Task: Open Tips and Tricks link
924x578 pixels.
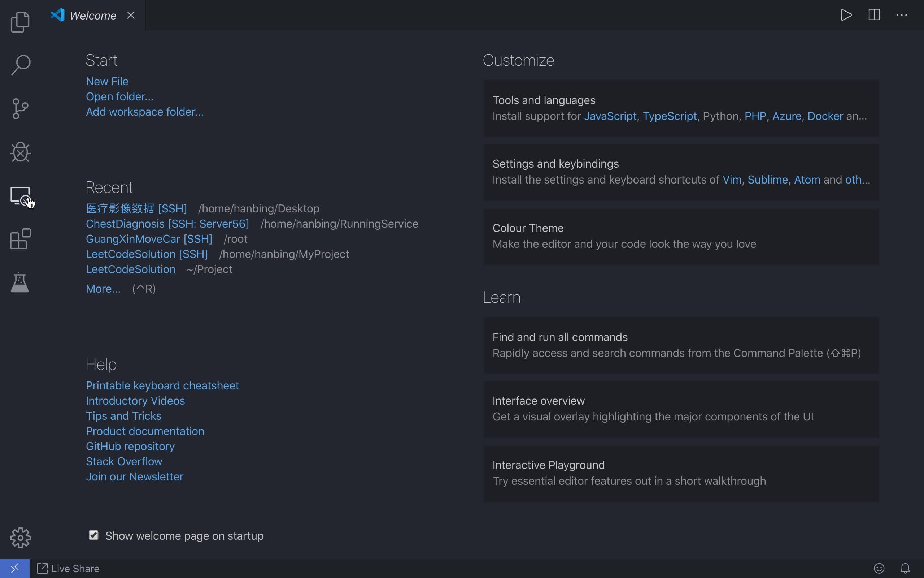Action: point(123,416)
